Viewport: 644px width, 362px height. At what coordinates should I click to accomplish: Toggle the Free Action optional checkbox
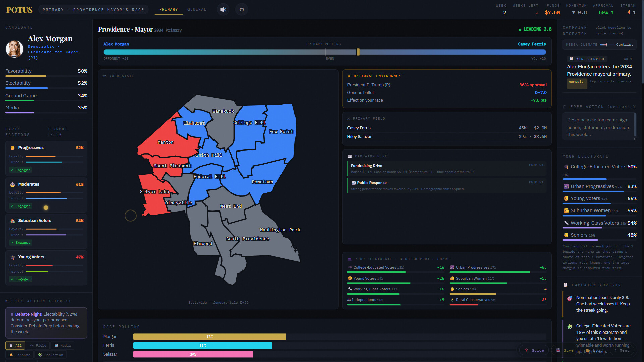pyautogui.click(x=565, y=107)
